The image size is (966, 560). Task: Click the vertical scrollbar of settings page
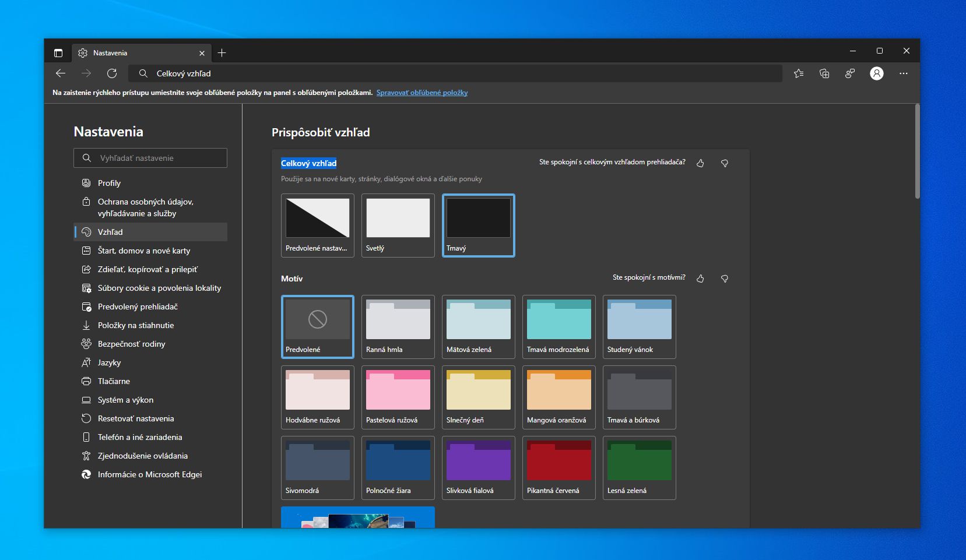point(917,152)
